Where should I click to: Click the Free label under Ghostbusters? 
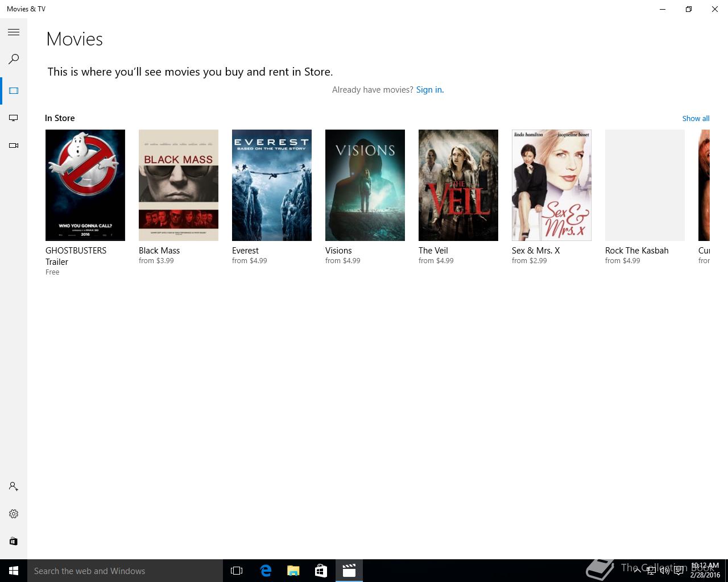coord(52,272)
